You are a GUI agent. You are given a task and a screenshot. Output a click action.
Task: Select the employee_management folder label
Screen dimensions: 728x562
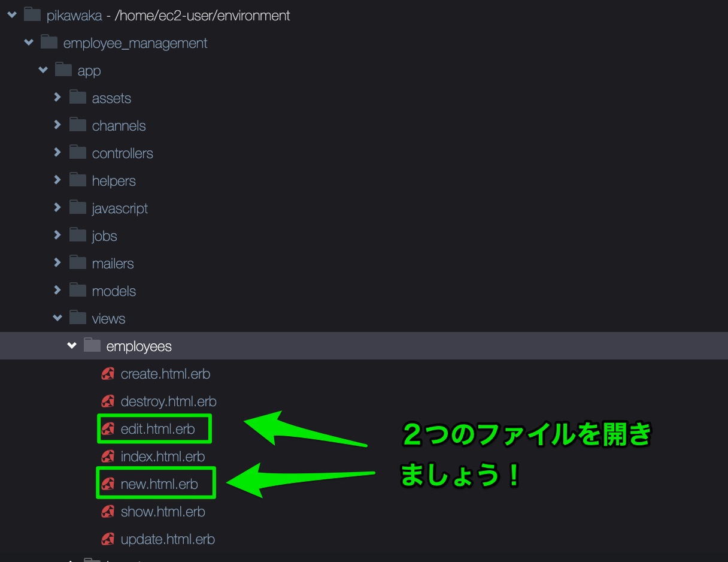135,43
